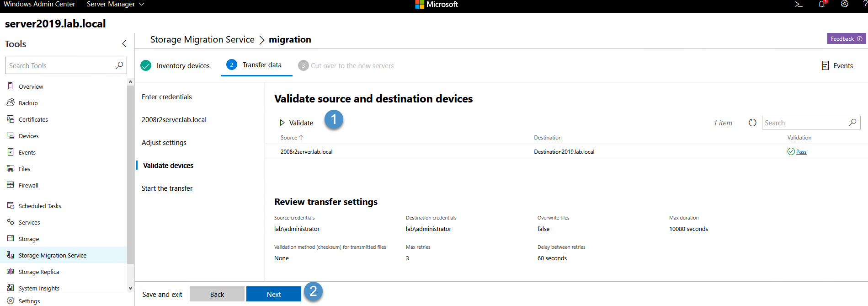Click the Storage tool icon
Viewport: 868px width, 306px height.
[x=11, y=238]
